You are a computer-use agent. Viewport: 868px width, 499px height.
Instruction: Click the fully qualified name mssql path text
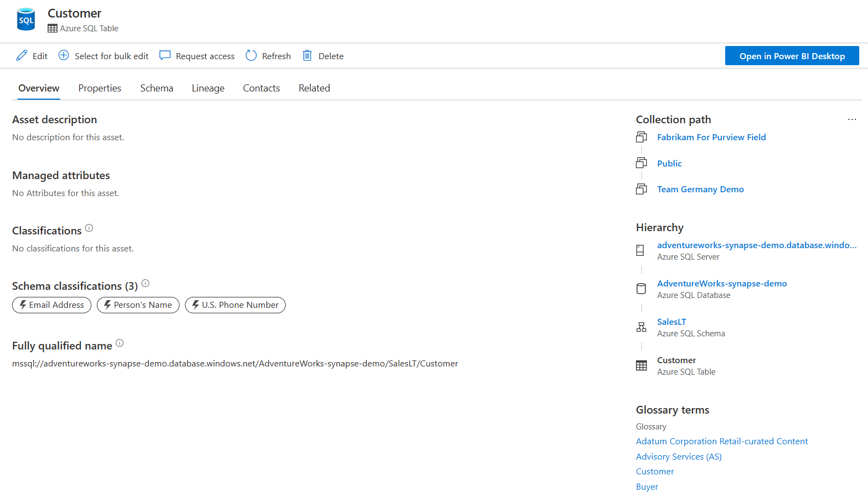pos(235,363)
